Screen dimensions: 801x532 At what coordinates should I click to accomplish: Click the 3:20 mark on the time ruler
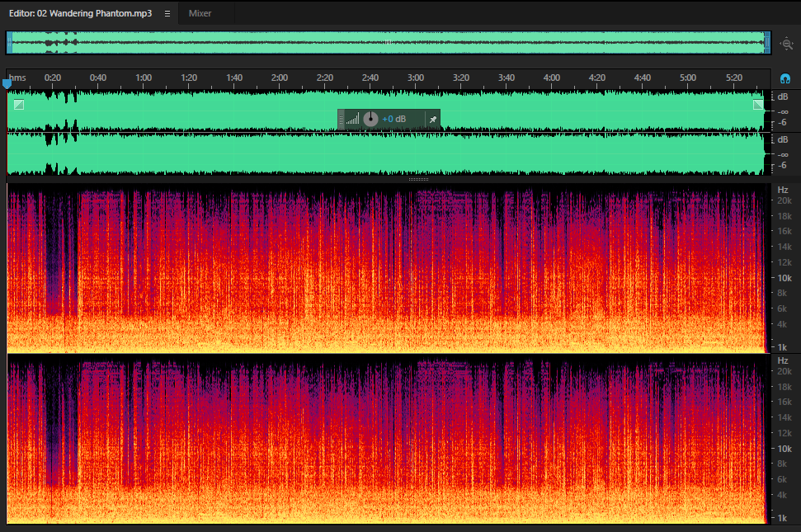(x=461, y=78)
